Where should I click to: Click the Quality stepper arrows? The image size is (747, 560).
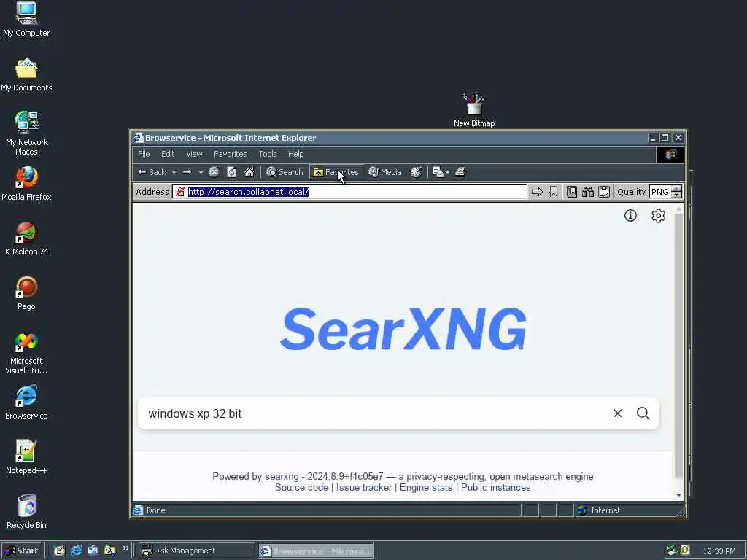click(676, 192)
